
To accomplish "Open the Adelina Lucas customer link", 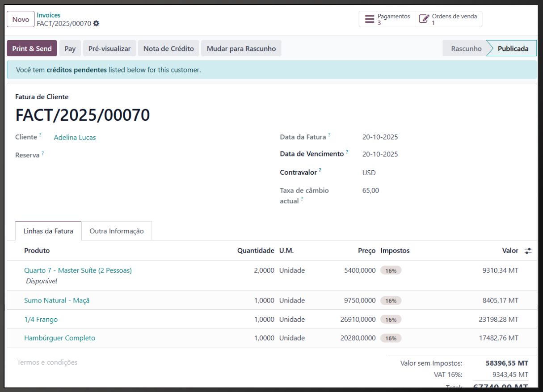I will tap(75, 138).
